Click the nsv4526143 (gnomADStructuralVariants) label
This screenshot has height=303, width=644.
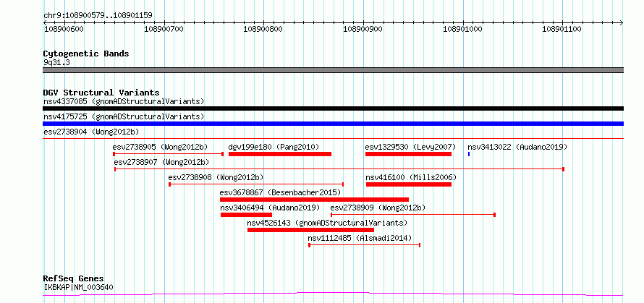pos(327,223)
